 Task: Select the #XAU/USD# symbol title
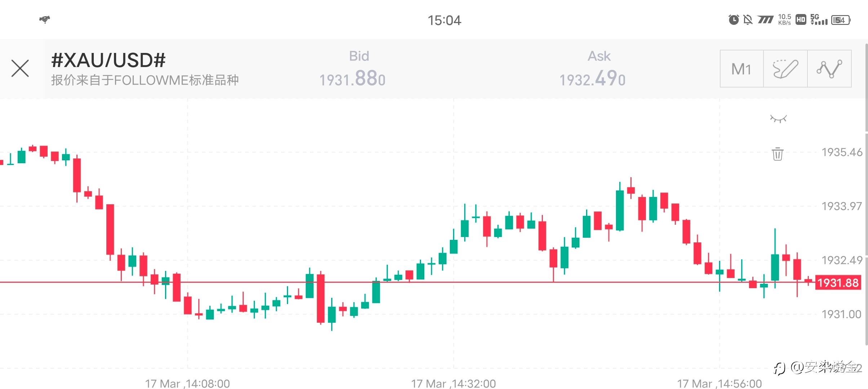108,60
